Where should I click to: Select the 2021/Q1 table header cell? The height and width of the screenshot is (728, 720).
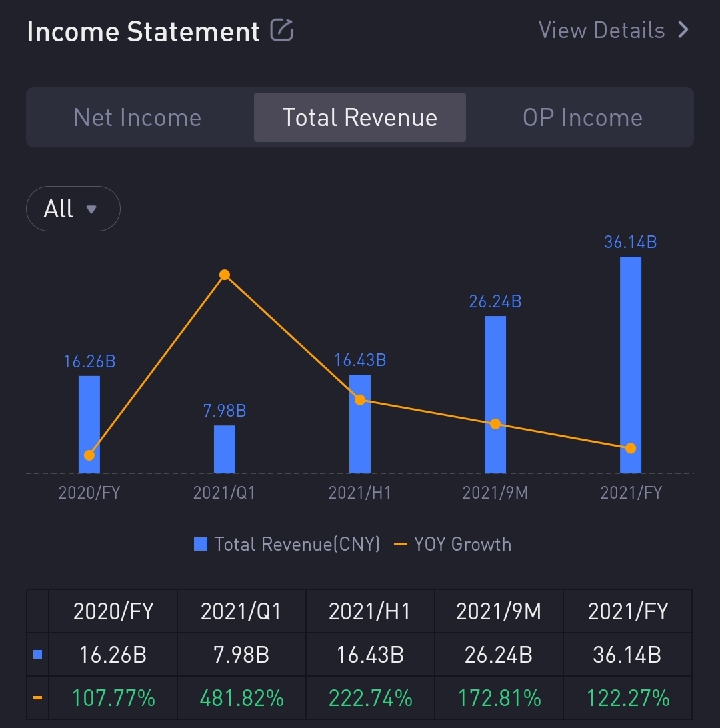(x=241, y=611)
